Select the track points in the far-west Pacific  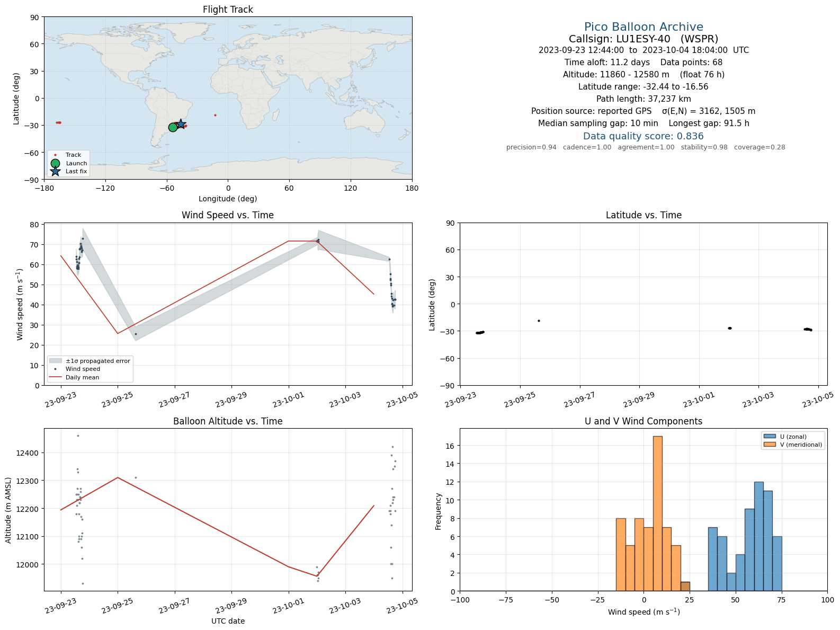click(x=58, y=122)
